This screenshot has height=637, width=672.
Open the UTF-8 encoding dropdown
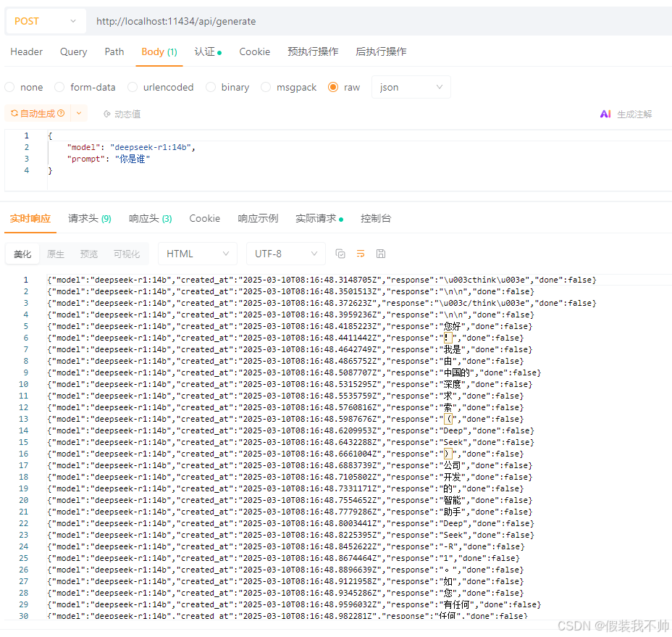286,254
